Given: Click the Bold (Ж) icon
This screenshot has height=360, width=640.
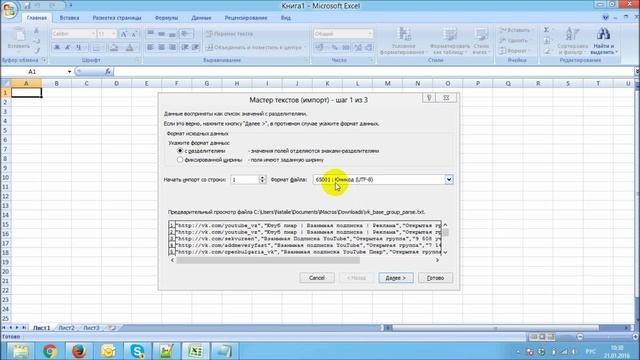Looking at the screenshot, I should coord(57,47).
